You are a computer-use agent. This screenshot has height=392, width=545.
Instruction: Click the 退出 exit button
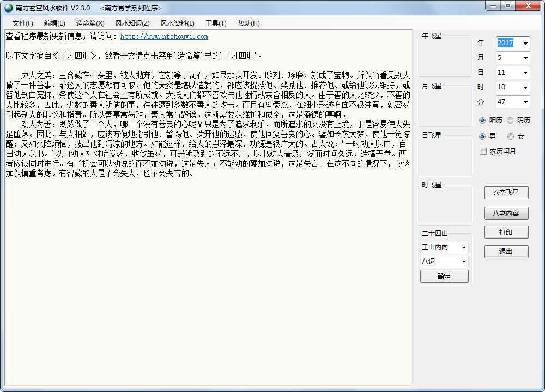click(x=506, y=252)
